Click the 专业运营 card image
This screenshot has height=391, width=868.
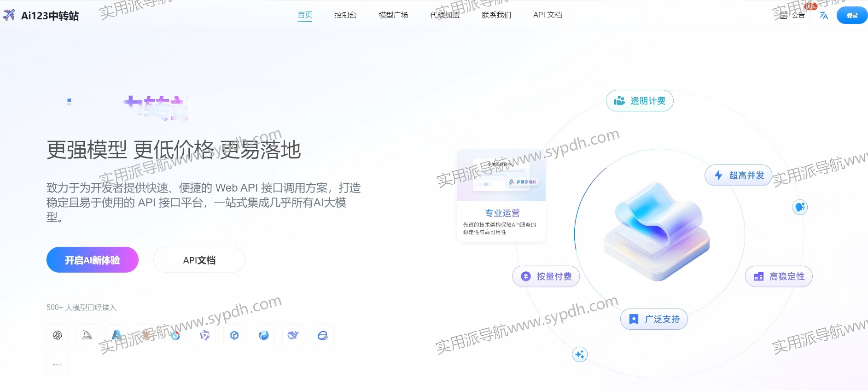pyautogui.click(x=501, y=175)
